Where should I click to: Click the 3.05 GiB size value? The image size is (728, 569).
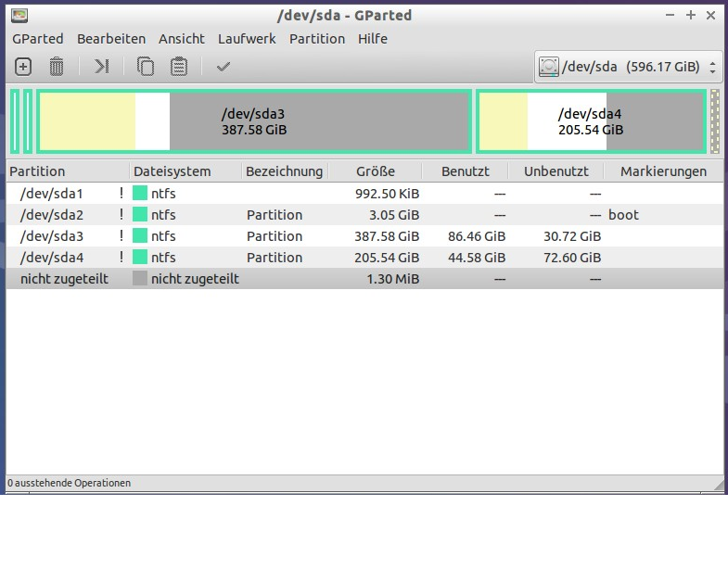tap(394, 214)
